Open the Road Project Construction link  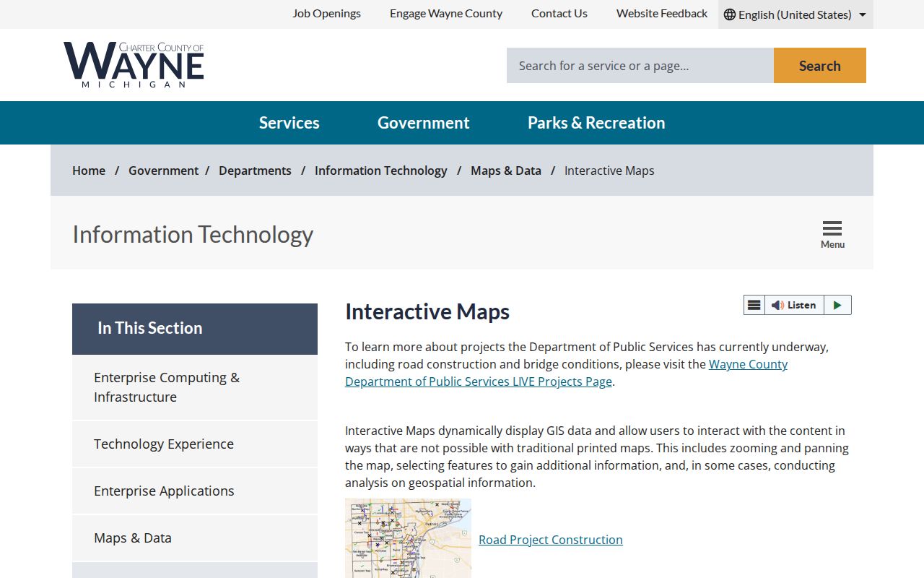pyautogui.click(x=551, y=540)
